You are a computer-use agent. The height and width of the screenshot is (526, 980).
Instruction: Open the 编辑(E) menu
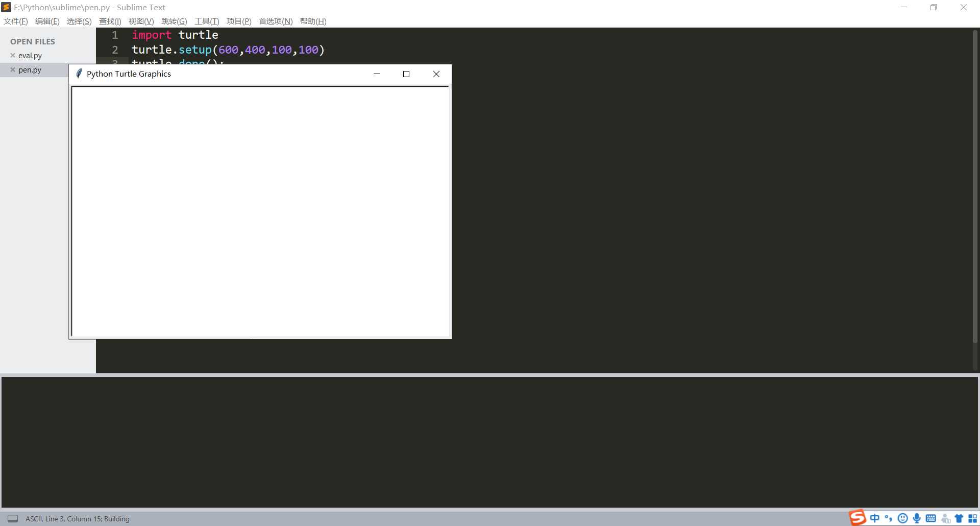47,21
